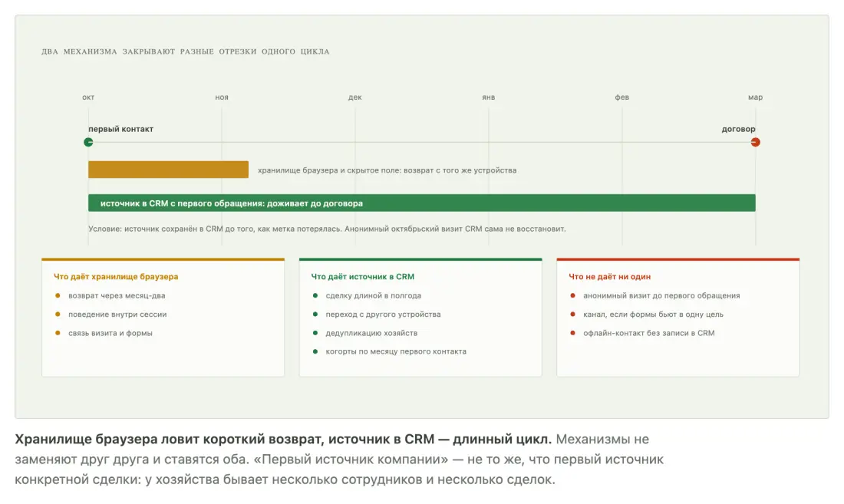The height and width of the screenshot is (504, 844).
Task: Select the note starting with "Условие:"
Action: click(x=328, y=229)
